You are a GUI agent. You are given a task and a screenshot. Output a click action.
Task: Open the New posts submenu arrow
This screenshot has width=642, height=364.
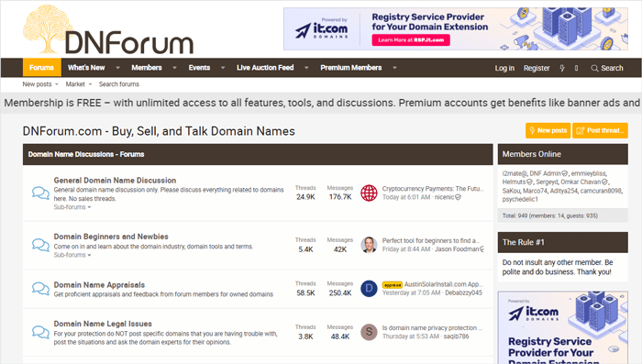[x=57, y=84]
